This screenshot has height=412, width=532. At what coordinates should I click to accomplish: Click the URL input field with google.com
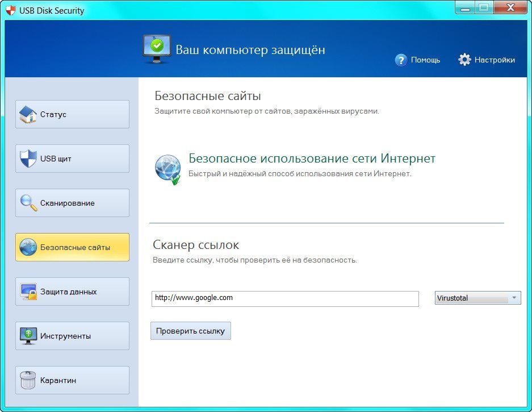285,298
